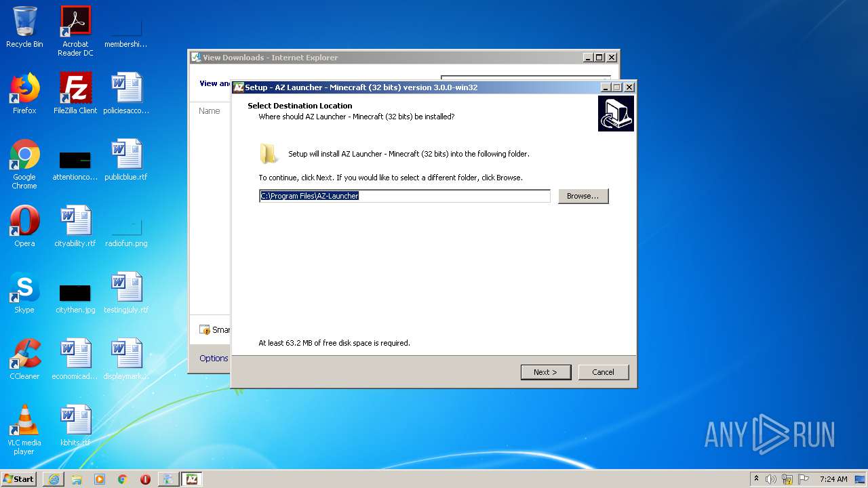The image size is (868, 488).
Task: Select displaymark... document icon
Action: [126, 359]
